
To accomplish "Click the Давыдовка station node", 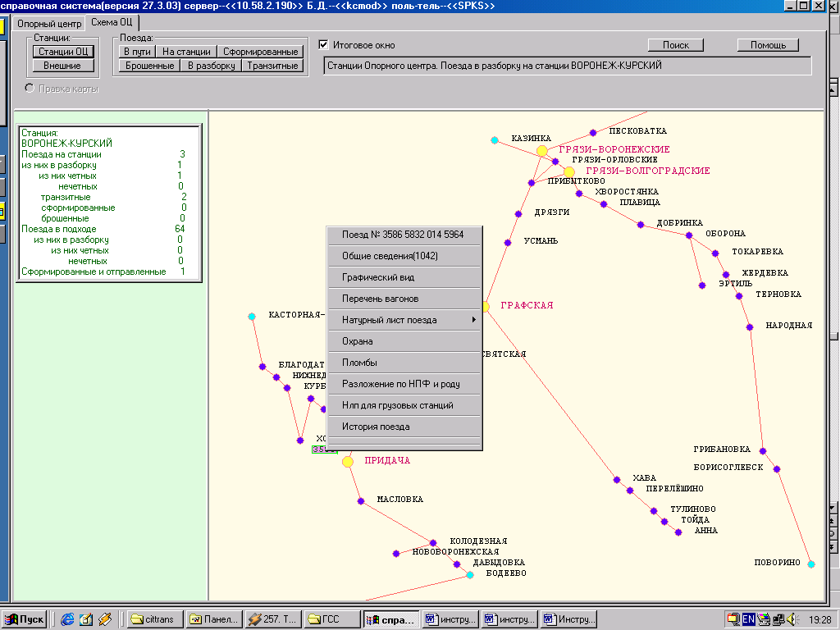I will tap(456, 564).
